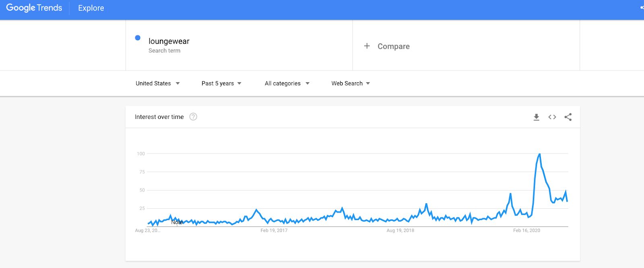
Task: Edit the loungewear search term
Action: coord(169,41)
